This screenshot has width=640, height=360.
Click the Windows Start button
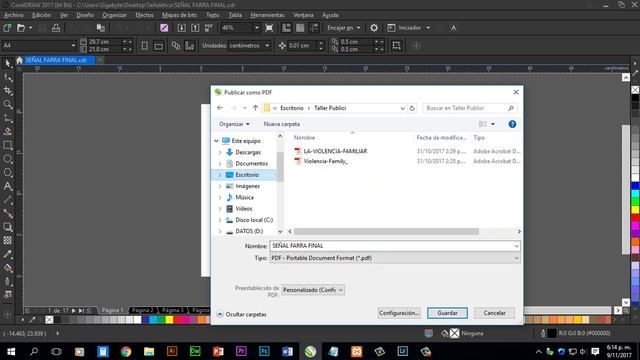(11, 351)
